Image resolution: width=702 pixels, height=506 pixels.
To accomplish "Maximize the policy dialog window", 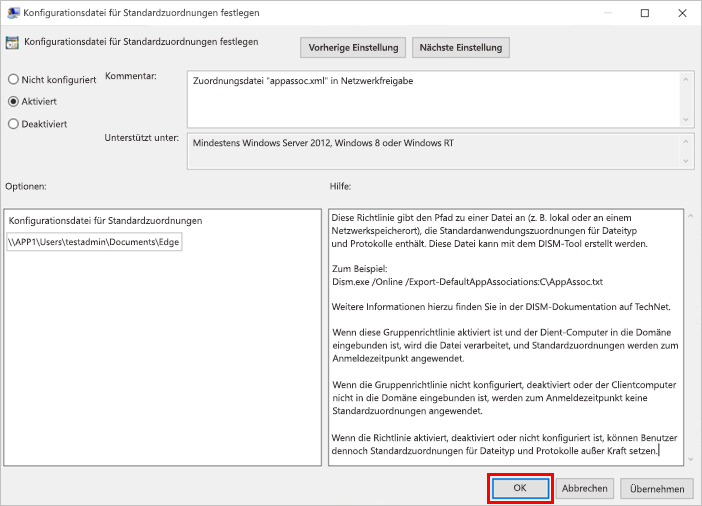I will point(645,13).
